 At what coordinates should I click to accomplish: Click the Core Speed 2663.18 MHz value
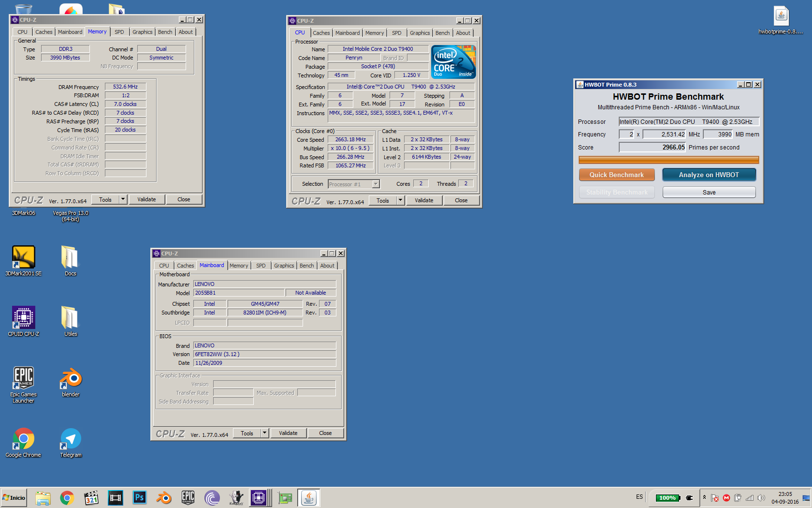tap(351, 139)
